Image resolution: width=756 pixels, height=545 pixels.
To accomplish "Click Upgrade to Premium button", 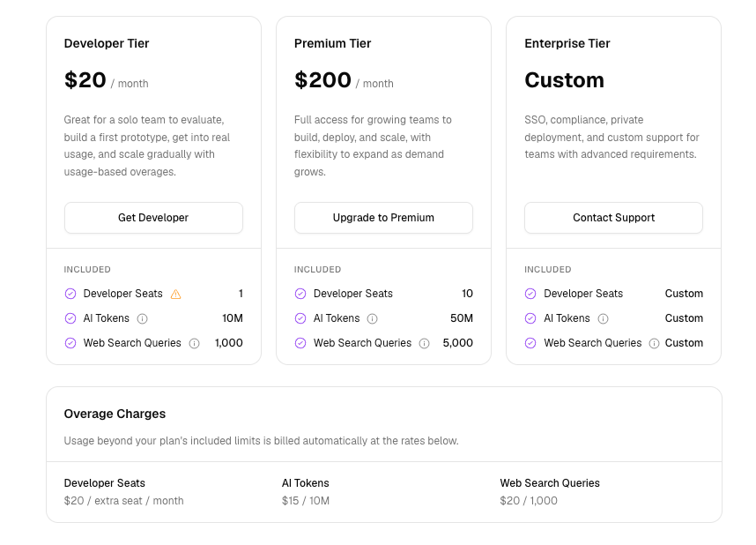I will coord(383,218).
